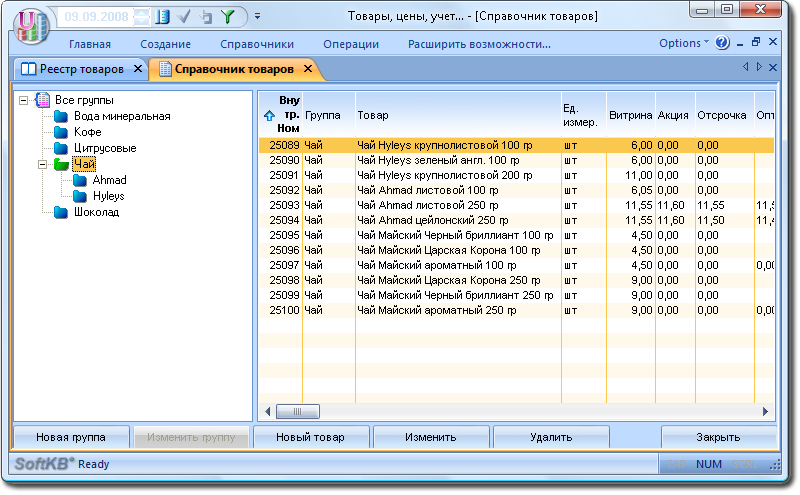The image size is (800, 495).
Task: Open the quick access toolbar customize dropdown
Action: (258, 16)
